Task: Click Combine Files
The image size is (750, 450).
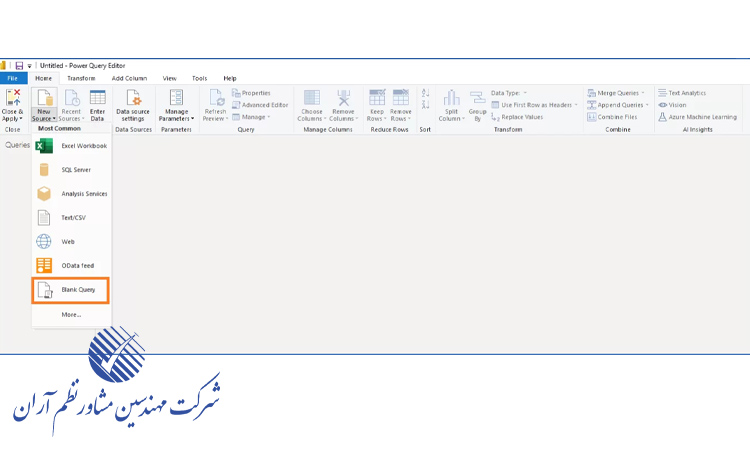Action: tap(612, 117)
